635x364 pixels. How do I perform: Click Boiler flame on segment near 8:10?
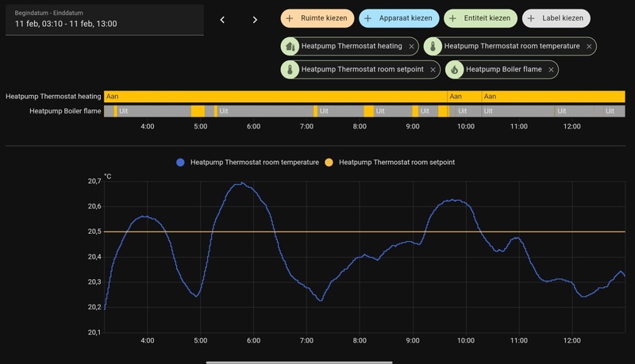pyautogui.click(x=369, y=111)
